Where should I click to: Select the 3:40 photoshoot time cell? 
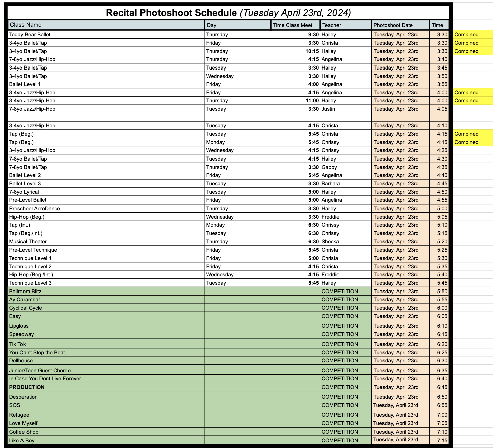439,59
